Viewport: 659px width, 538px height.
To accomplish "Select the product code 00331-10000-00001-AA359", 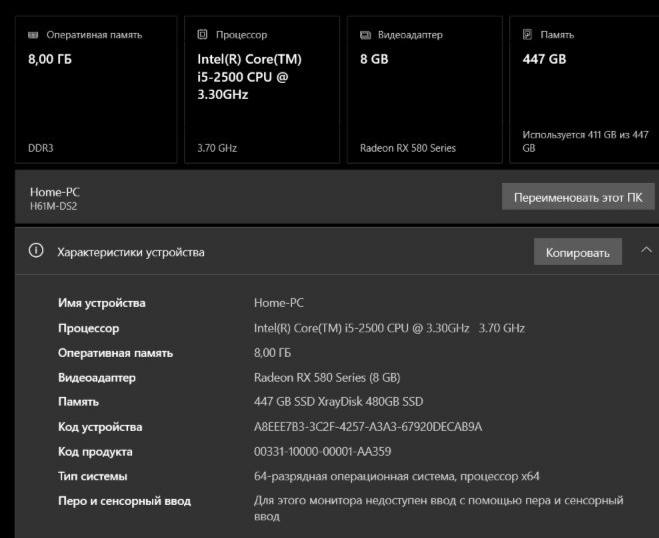I will pos(322,451).
